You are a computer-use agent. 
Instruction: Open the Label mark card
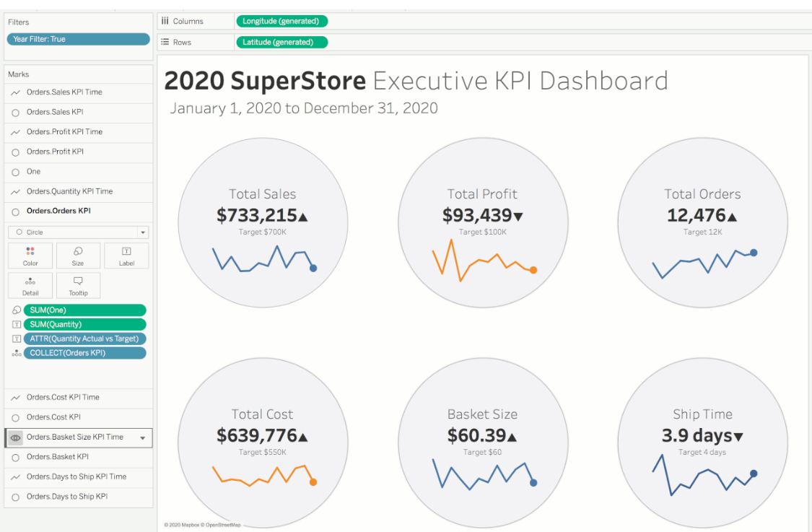[x=126, y=256]
